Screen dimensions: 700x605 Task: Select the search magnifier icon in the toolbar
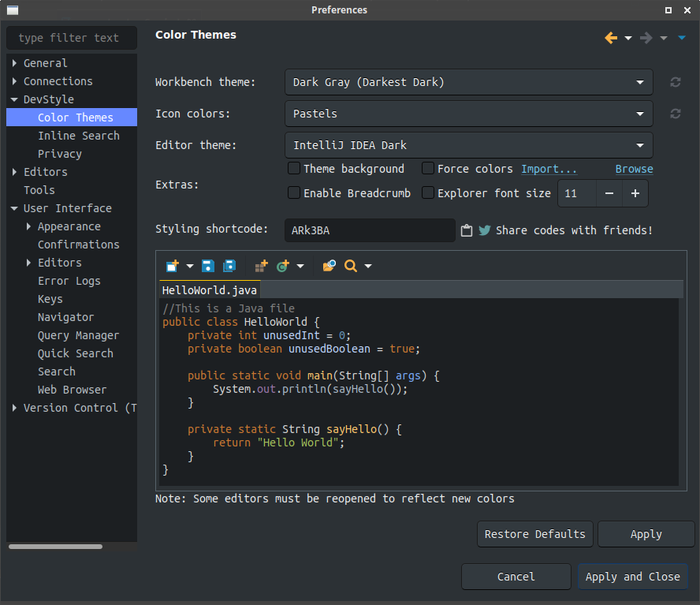[351, 266]
